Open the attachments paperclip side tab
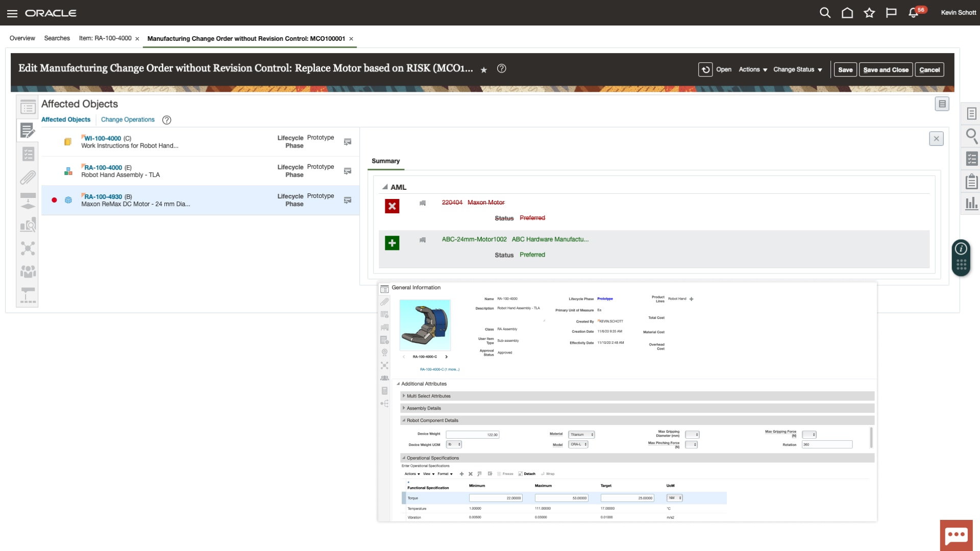The width and height of the screenshot is (980, 551). point(28,178)
